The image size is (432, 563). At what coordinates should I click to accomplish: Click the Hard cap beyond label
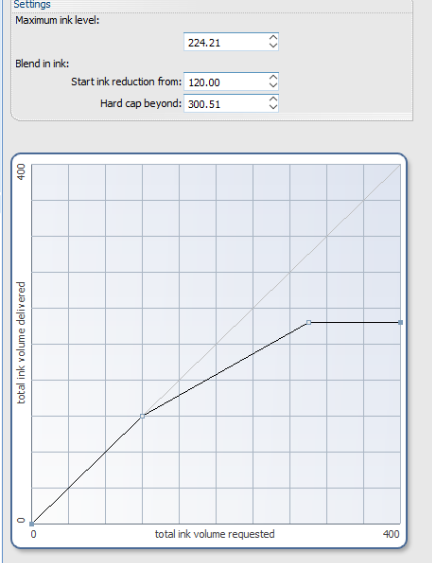[141, 103]
